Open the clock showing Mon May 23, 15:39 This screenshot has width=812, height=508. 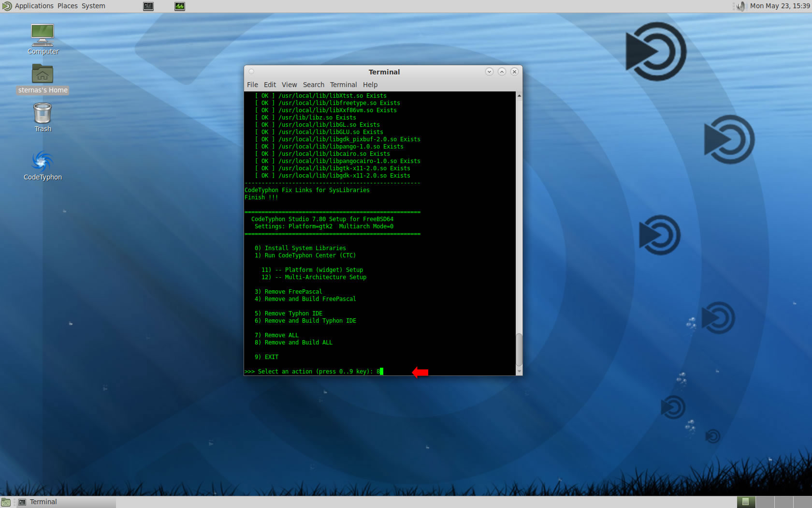(x=780, y=6)
